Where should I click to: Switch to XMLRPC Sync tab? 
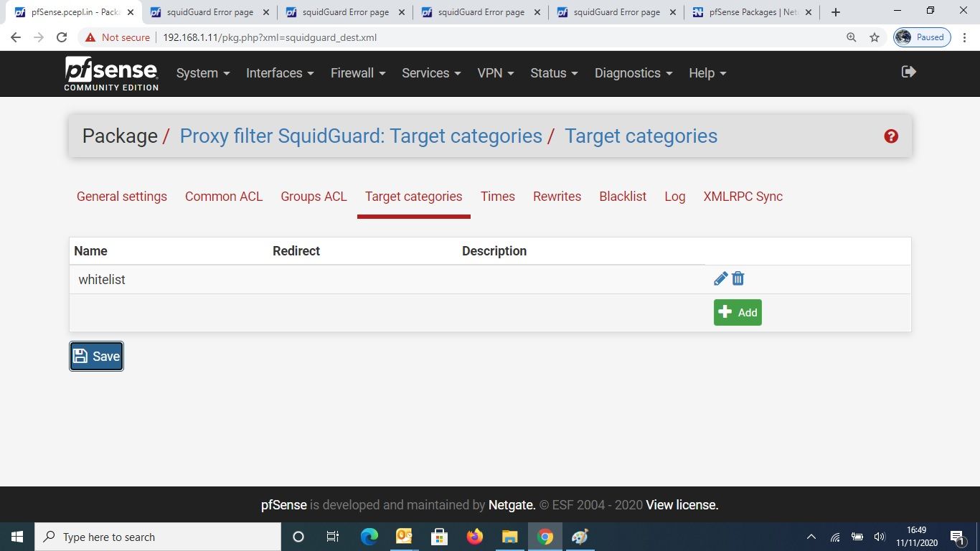(743, 197)
